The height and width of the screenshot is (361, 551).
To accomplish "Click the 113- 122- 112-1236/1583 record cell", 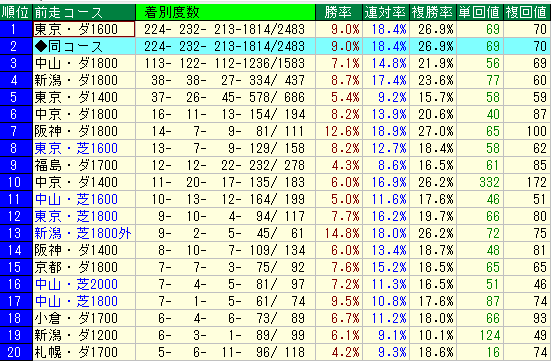I will pyautogui.click(x=225, y=63).
